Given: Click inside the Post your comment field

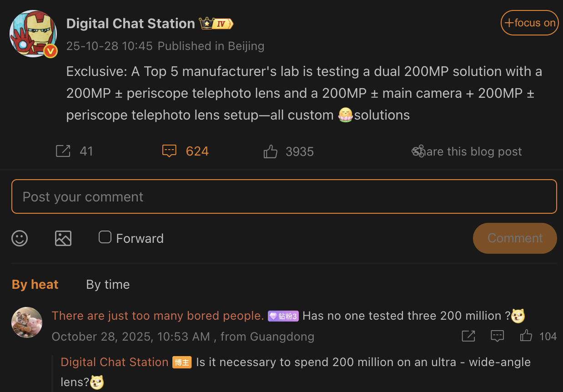Looking at the screenshot, I should tap(282, 196).
